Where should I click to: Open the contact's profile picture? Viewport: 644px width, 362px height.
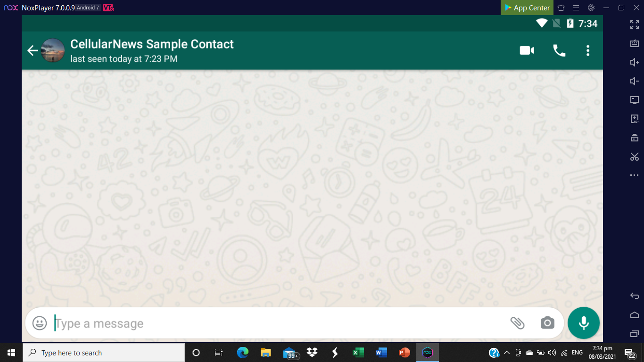pos(53,50)
